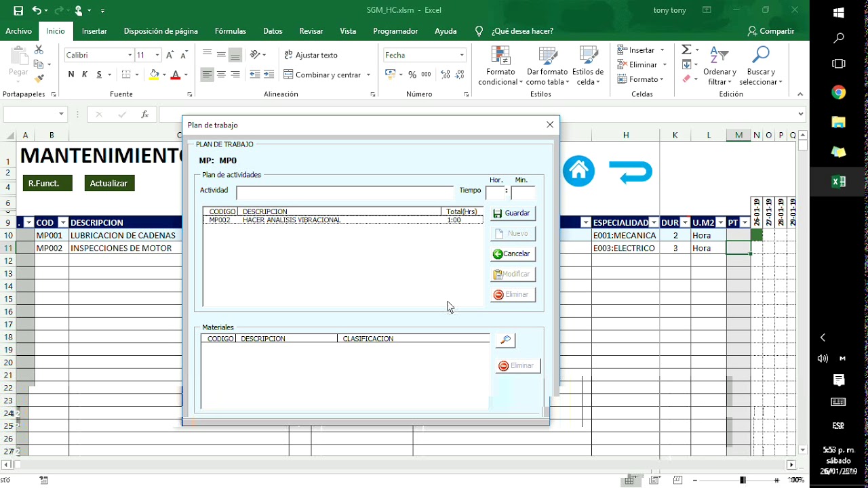Toggle italic formatting (K)
Image resolution: width=868 pixels, height=488 pixels.
pos(85,75)
